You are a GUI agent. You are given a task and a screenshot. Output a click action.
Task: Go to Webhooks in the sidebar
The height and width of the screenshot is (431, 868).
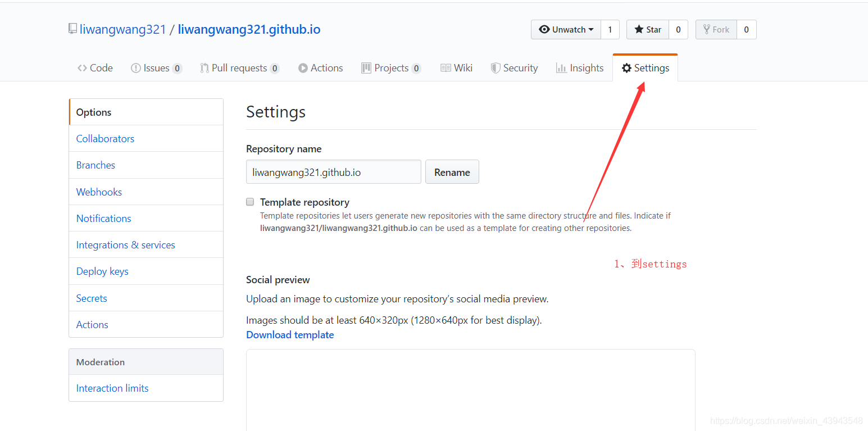point(146,192)
